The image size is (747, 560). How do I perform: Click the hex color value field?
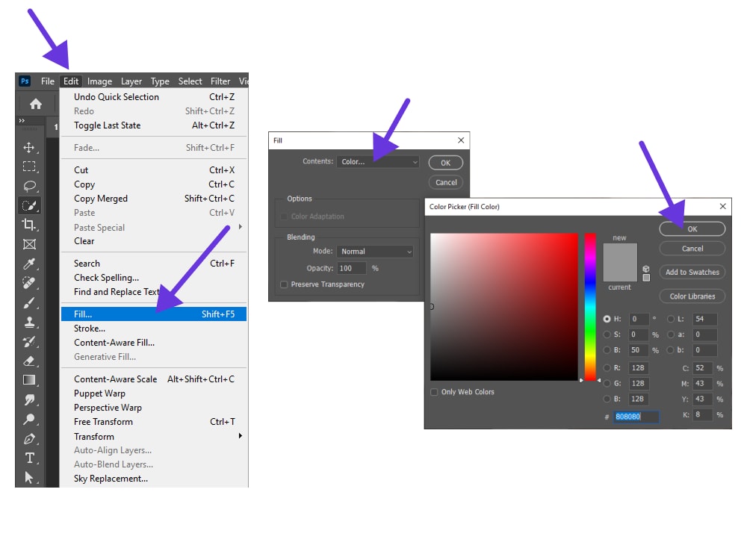[x=636, y=417]
